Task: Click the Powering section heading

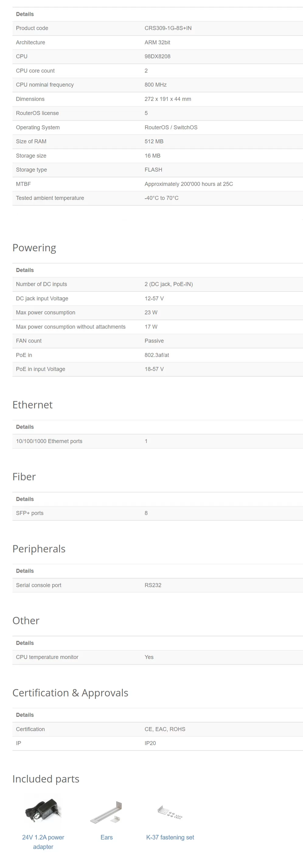Action: pyautogui.click(x=34, y=248)
